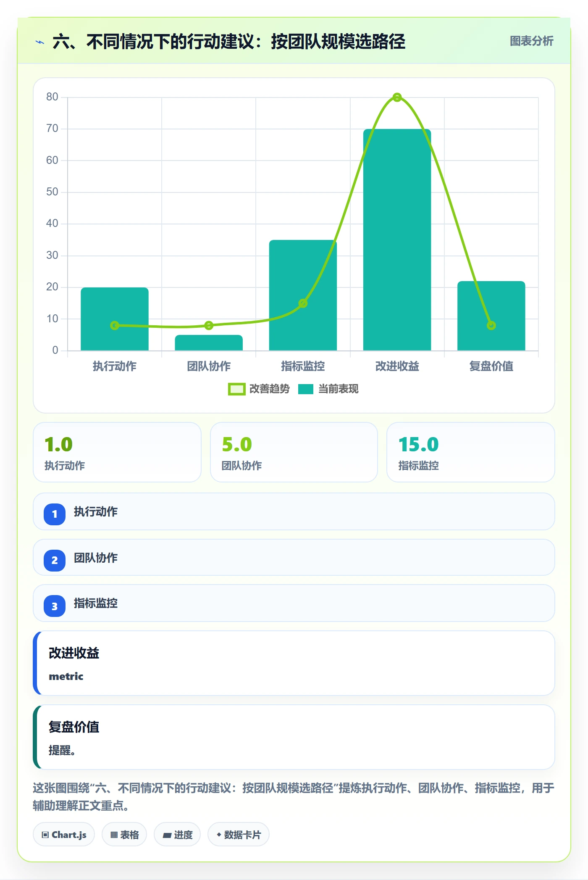Open the 15.0 指标监控 stat card
Screen dimensions: 588x880
click(471, 452)
